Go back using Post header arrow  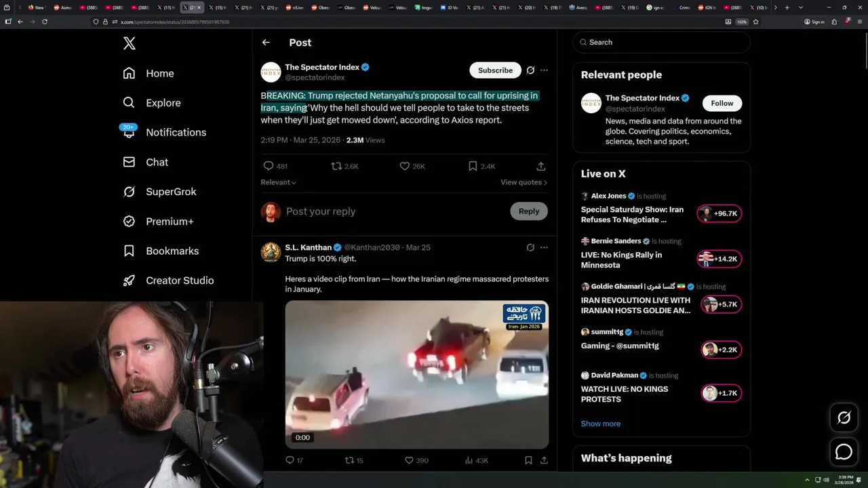[x=266, y=42]
